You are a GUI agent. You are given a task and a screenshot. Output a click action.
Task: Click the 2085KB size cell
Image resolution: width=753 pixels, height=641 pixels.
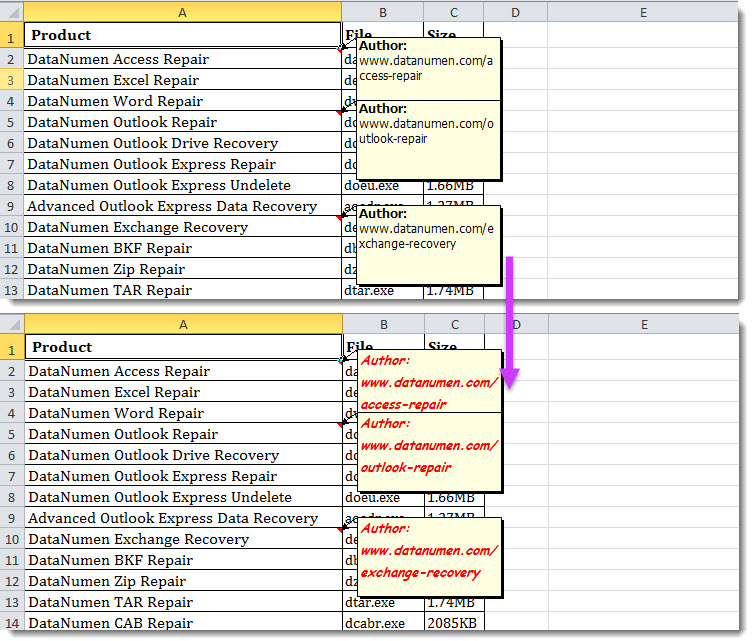click(455, 623)
